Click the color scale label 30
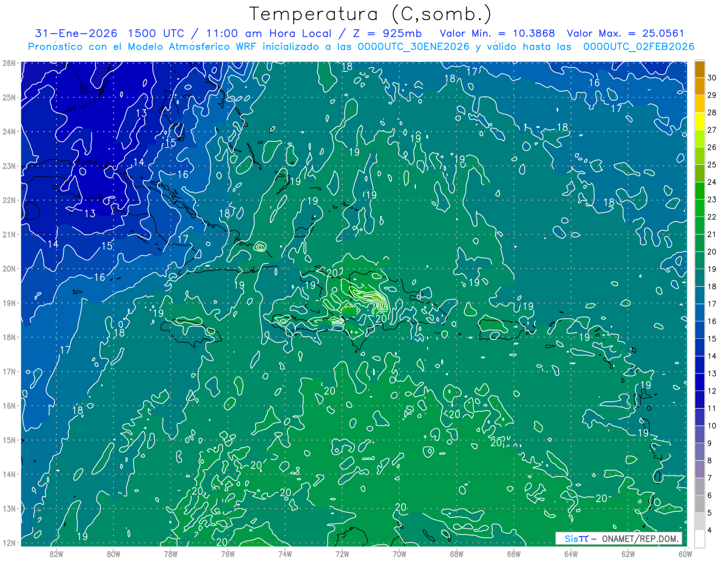 tap(712, 78)
